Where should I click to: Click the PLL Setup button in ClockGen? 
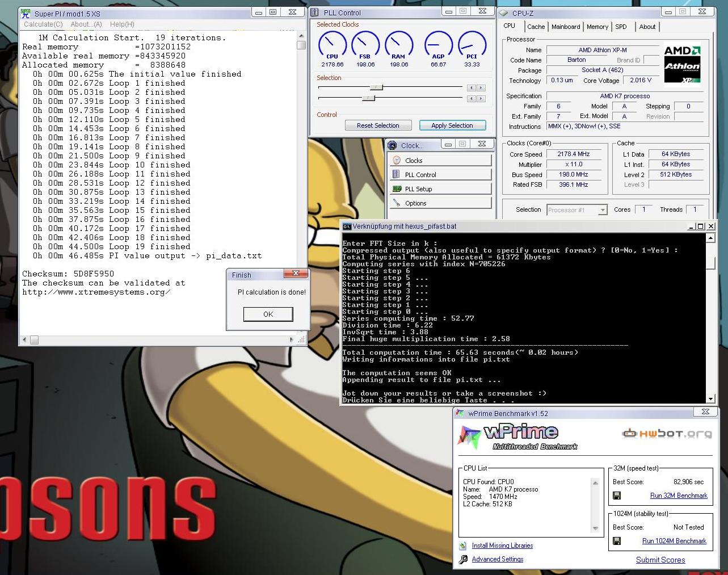click(440, 189)
